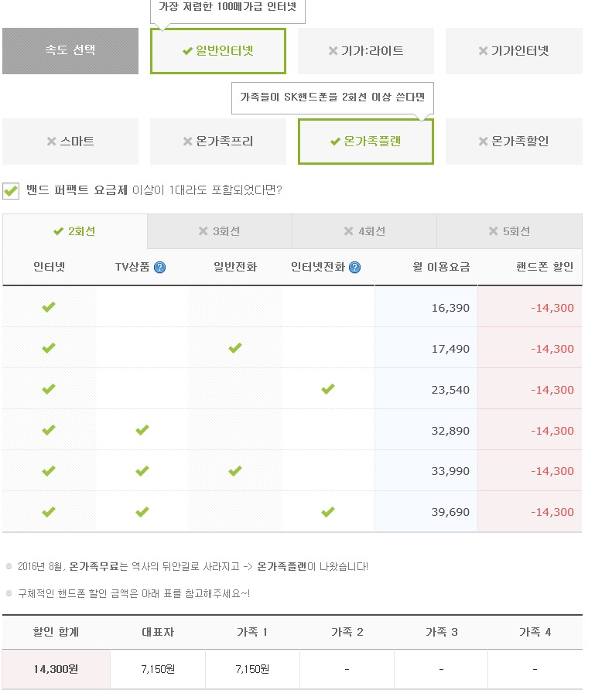
Task: Open the 5회선 tab
Action: click(x=509, y=231)
